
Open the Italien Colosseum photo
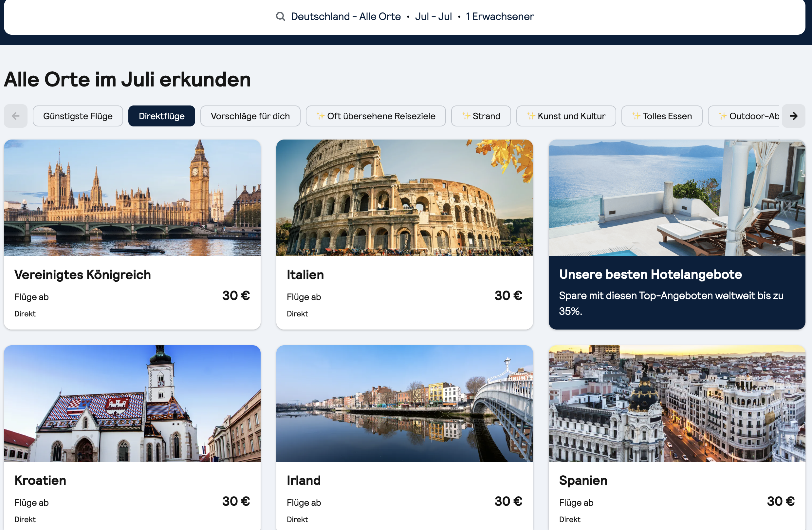point(405,198)
